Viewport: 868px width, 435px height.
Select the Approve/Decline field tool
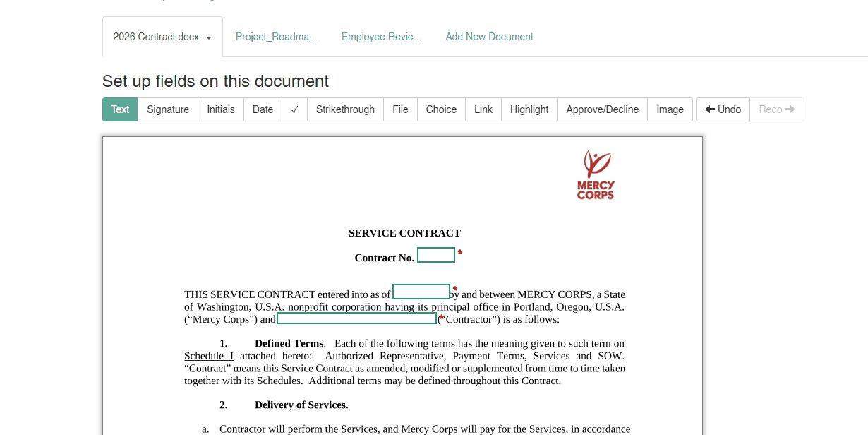click(602, 109)
